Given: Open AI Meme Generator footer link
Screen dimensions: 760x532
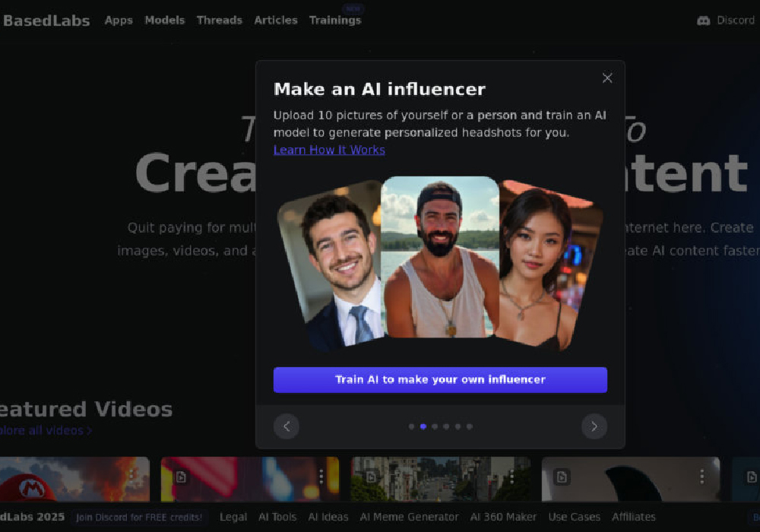Looking at the screenshot, I should point(409,517).
